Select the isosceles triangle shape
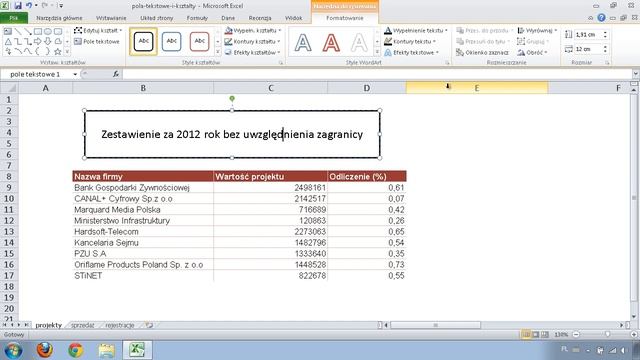 8,42
